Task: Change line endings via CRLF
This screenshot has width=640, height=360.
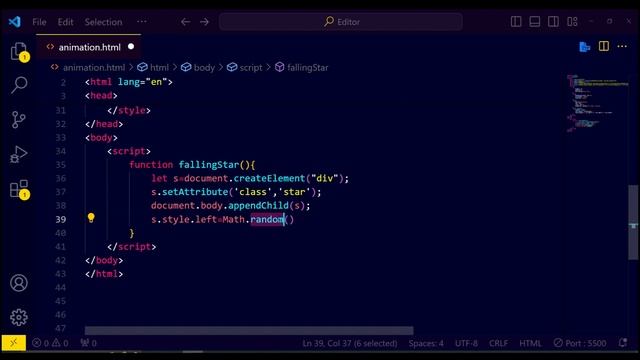Action: pos(498,343)
